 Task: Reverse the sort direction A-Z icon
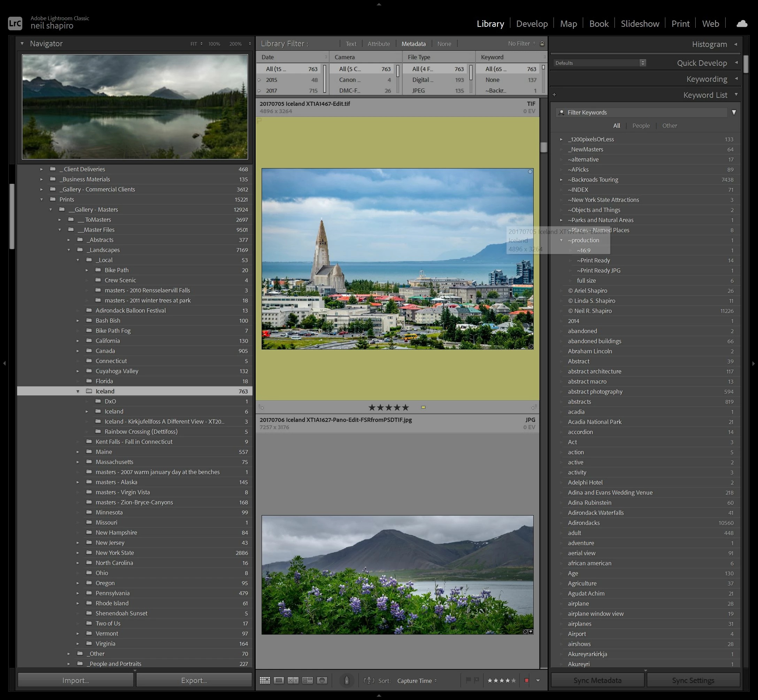click(369, 680)
